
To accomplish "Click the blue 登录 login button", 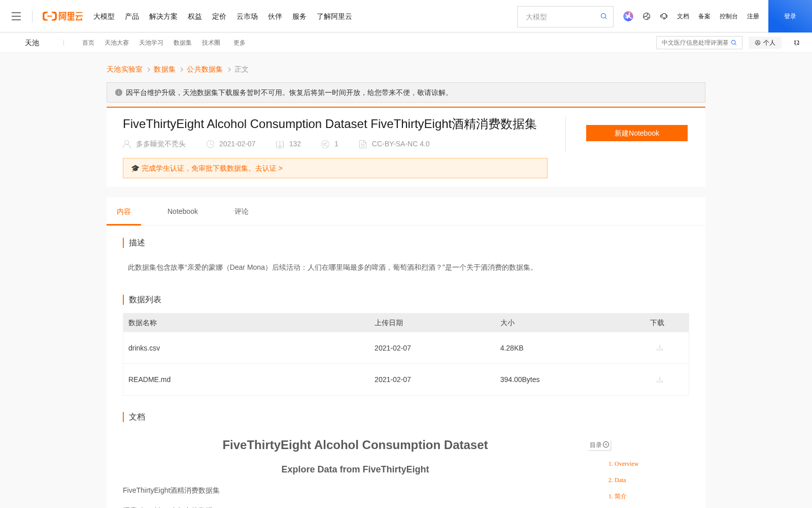I will 790,16.
